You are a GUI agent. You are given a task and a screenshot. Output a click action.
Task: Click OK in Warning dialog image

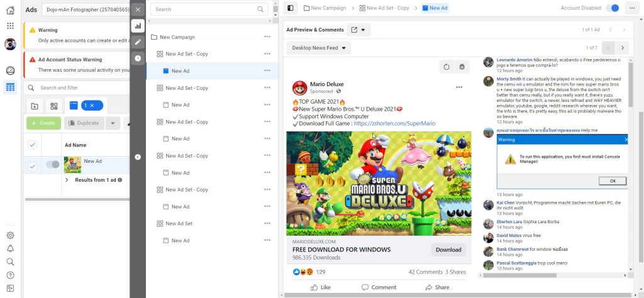coord(613,180)
